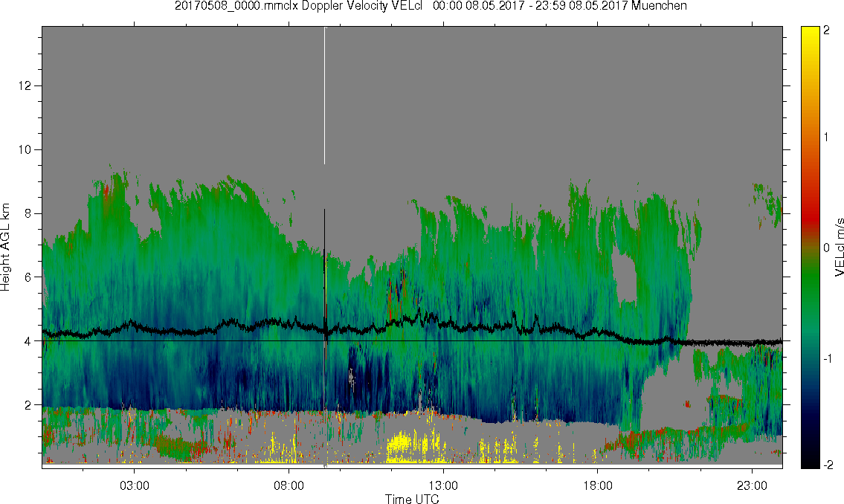Click the '13:00' time axis label
Screen dimensions: 844x504
(443, 485)
